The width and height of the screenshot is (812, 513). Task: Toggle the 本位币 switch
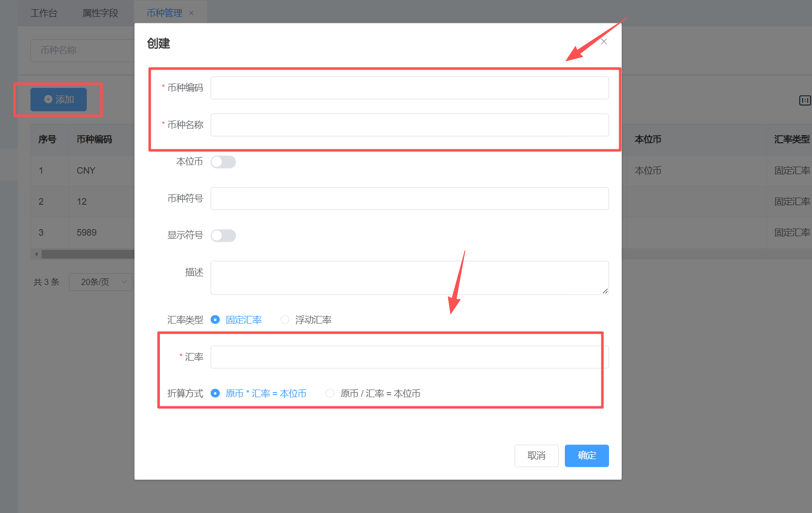click(223, 162)
